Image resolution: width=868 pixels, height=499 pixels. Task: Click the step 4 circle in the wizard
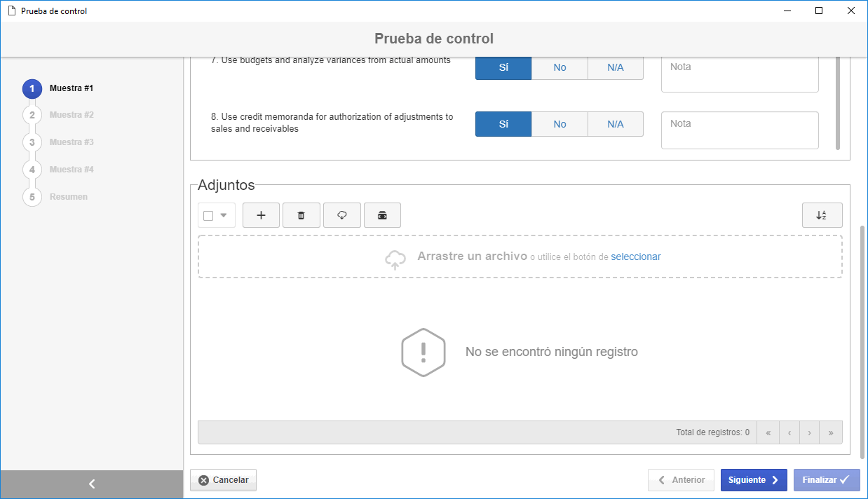(32, 170)
